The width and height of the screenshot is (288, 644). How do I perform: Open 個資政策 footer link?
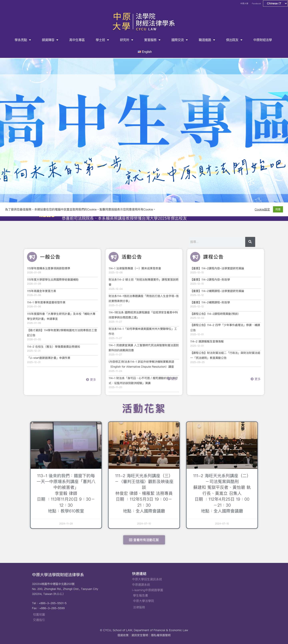(x=123, y=635)
